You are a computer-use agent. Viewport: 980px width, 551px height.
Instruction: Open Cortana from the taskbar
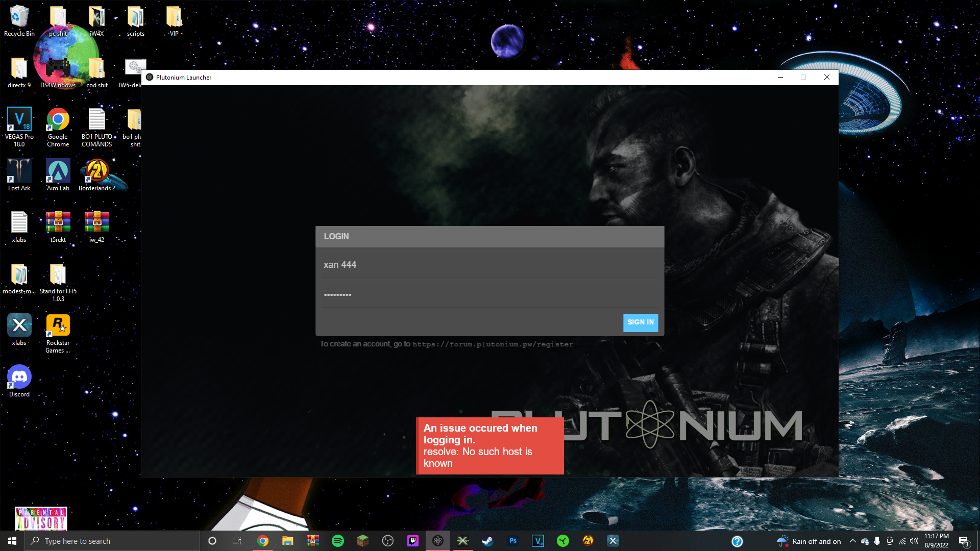212,541
